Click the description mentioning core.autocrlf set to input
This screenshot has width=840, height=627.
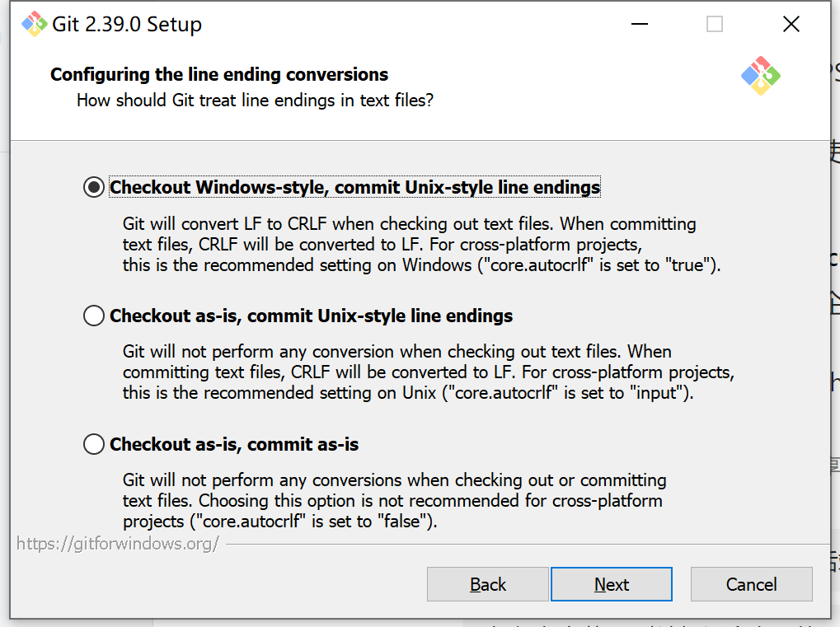[427, 373]
